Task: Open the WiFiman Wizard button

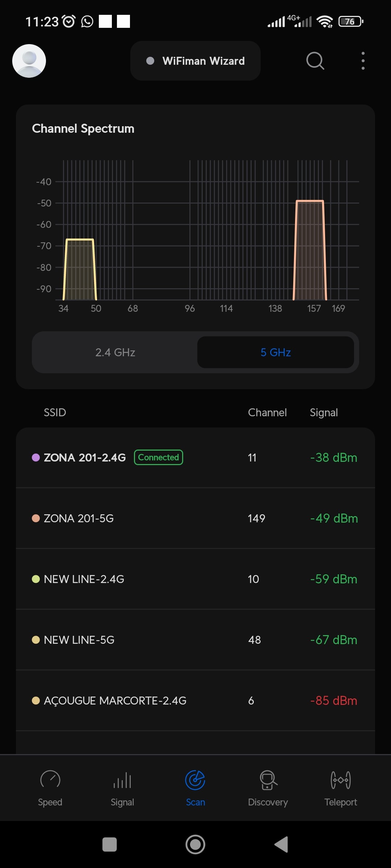Action: (x=195, y=61)
